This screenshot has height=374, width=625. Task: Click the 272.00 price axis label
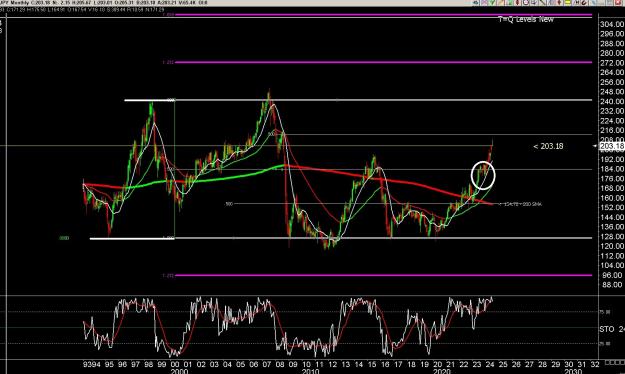[x=611, y=63]
